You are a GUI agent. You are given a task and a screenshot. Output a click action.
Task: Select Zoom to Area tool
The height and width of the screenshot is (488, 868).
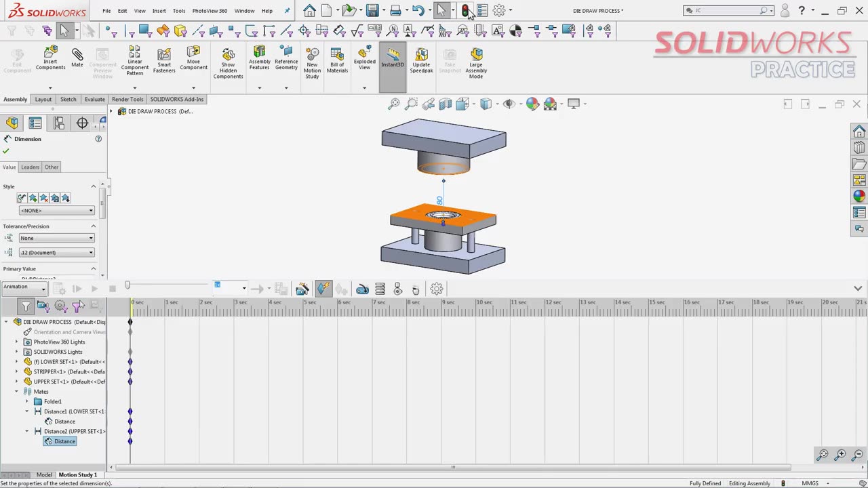411,104
